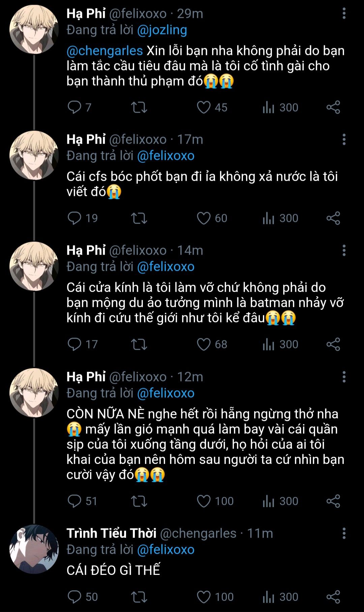Open more options on the 14m tweet

tap(344, 250)
